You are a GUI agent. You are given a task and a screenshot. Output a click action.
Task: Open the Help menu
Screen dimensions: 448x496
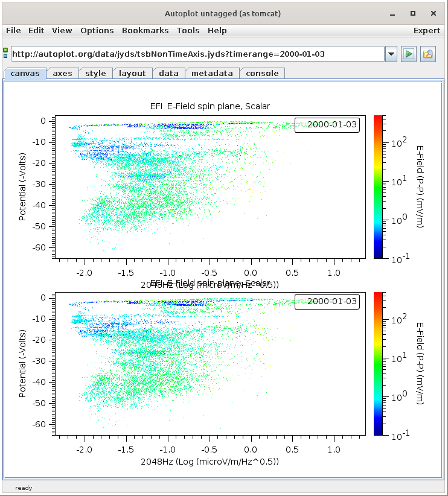point(217,30)
